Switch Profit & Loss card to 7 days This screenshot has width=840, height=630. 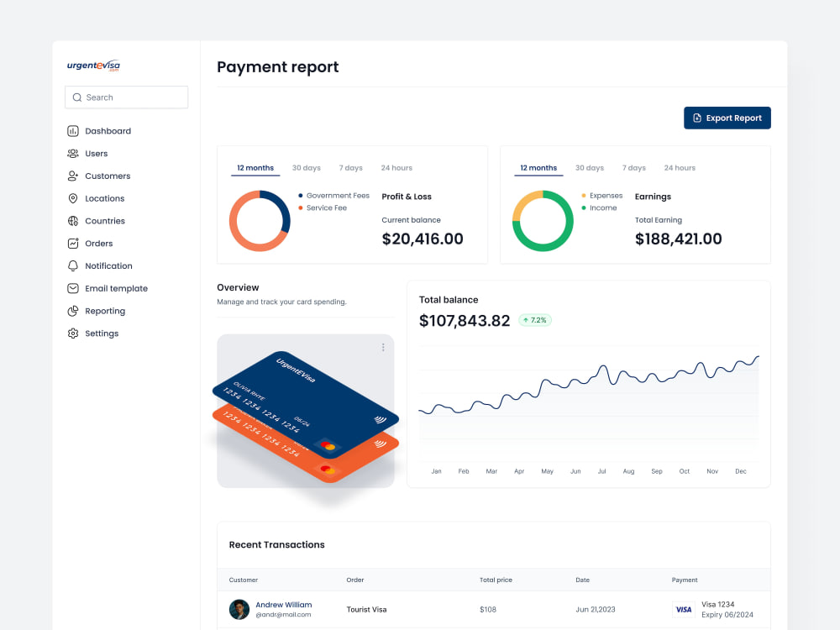tap(351, 168)
